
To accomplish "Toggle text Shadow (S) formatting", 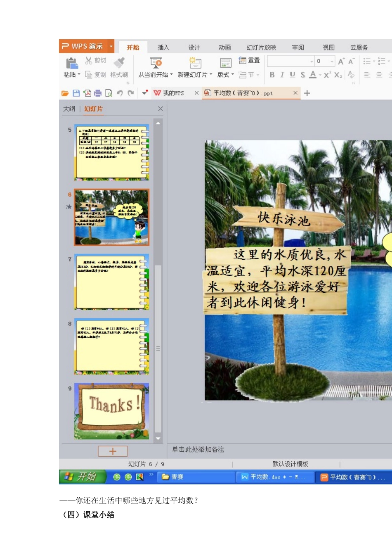I will pos(303,75).
